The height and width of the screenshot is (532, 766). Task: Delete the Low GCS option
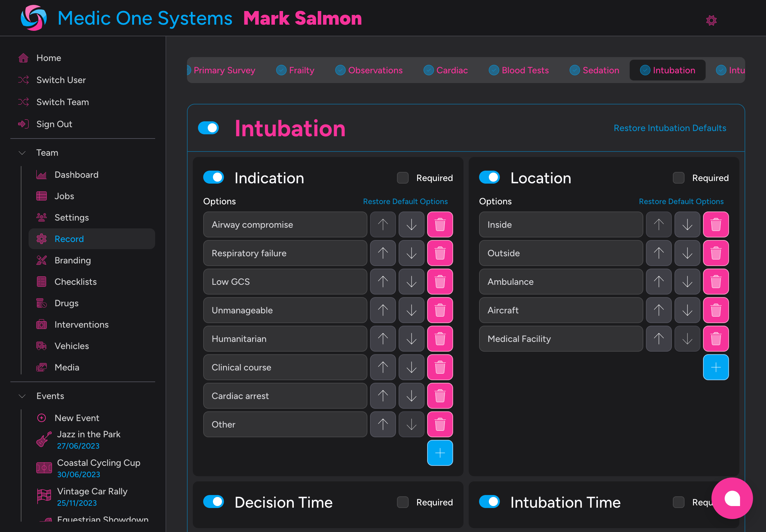pos(440,282)
